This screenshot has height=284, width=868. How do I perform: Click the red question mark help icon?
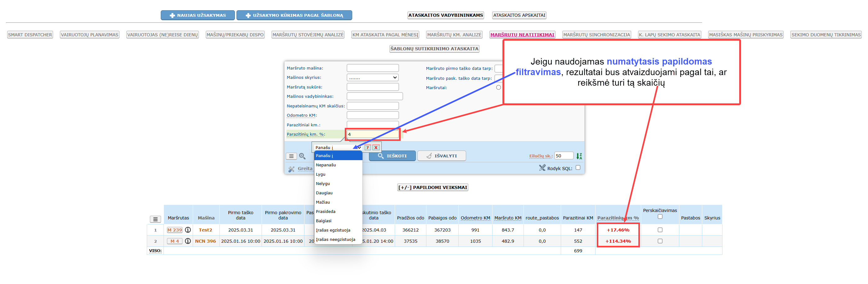[x=368, y=147]
